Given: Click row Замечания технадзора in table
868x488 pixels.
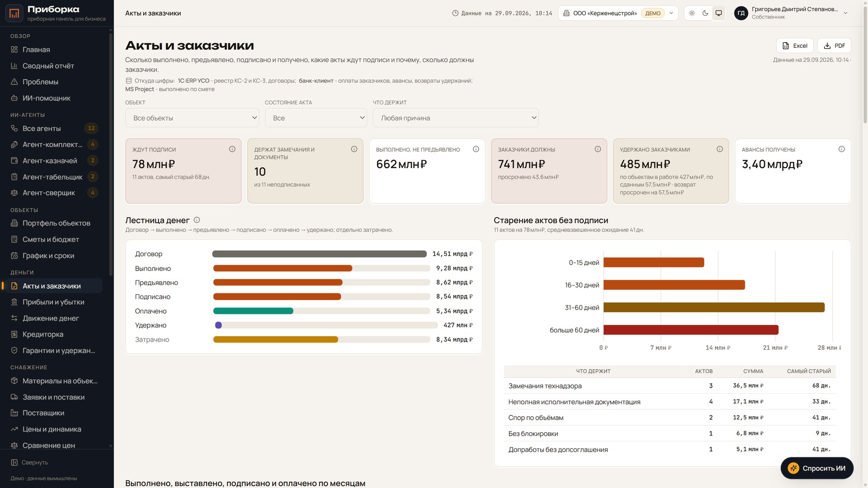Looking at the screenshot, I should pyautogui.click(x=670, y=386).
